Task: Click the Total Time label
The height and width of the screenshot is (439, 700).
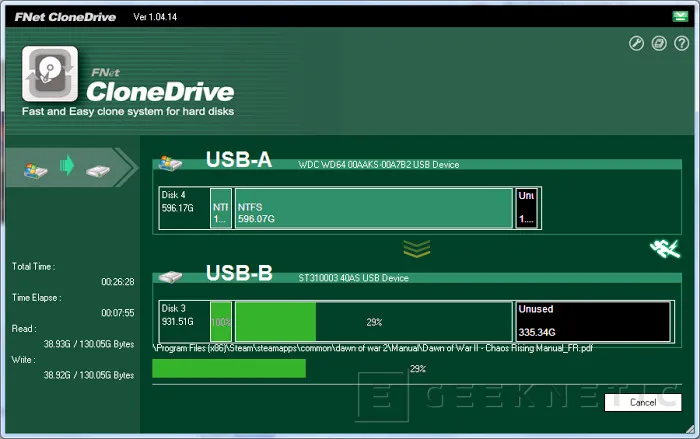Action: (33, 267)
